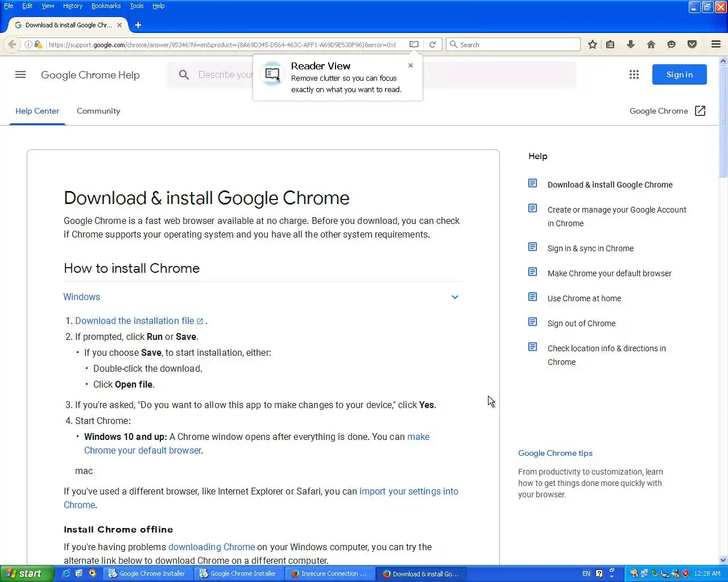Open the downloading Chrome link

[x=212, y=547]
